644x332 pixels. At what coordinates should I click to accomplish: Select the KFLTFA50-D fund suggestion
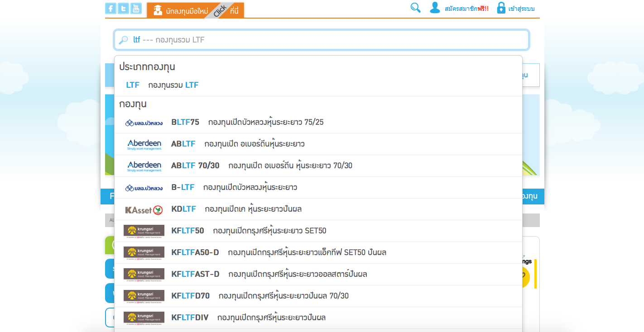(318, 252)
